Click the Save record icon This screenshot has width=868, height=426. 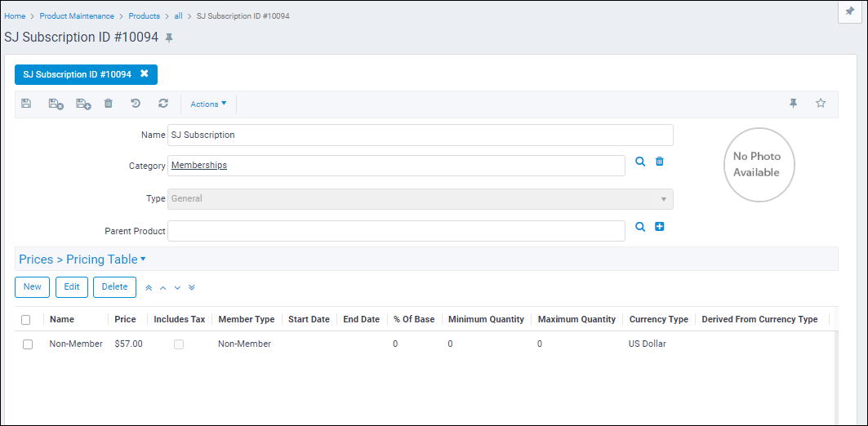(26, 104)
